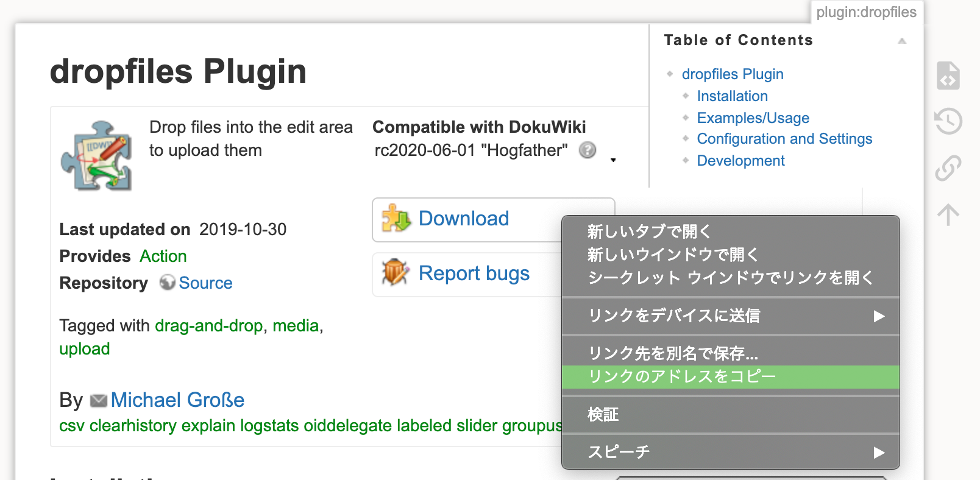
Task: Collapse the Table of Contents triangle toggle
Action: click(x=902, y=41)
